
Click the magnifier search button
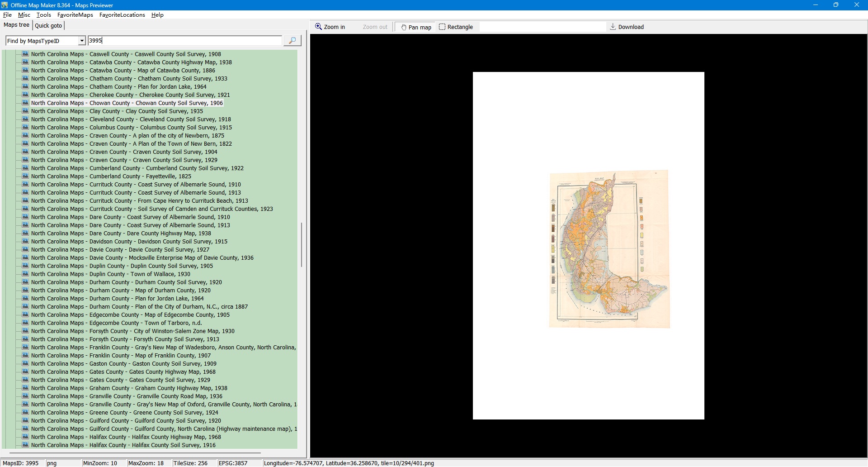click(x=292, y=41)
